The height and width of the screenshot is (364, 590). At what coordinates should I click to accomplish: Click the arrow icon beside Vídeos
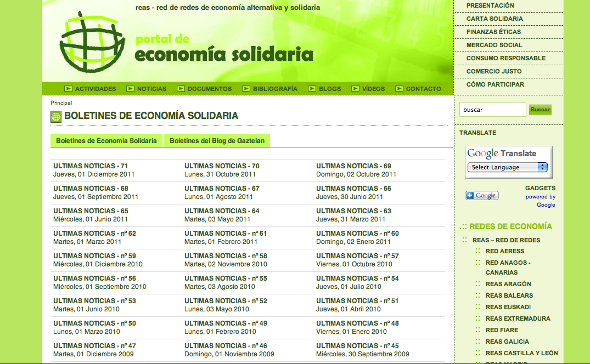(355, 88)
